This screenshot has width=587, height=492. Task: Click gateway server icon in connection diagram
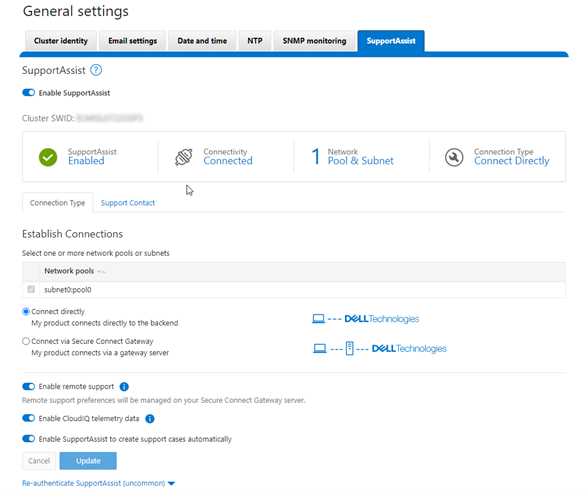[x=349, y=348]
